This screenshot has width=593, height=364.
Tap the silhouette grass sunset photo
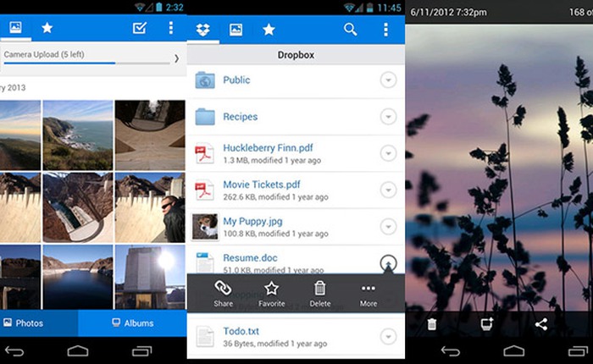[x=499, y=168]
